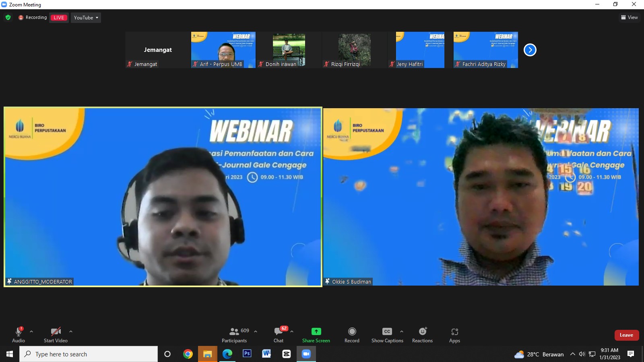The image size is (644, 362).
Task: Expand audio options arrow next to Audio
Action: pos(31,331)
